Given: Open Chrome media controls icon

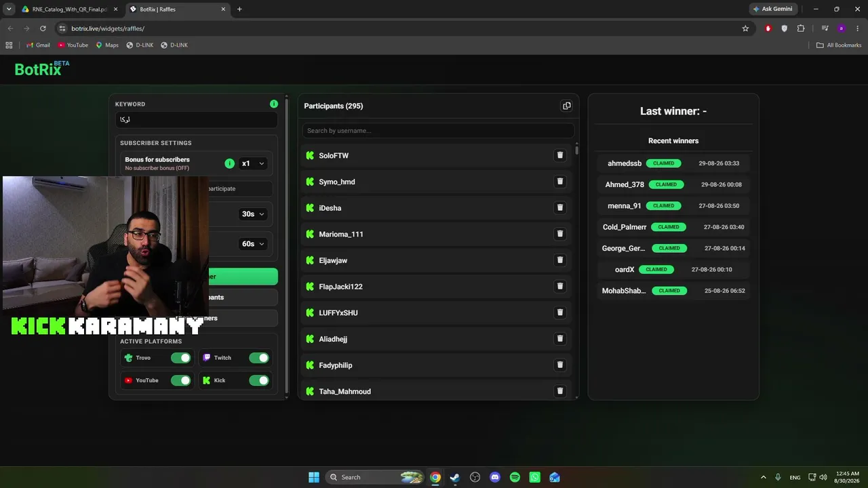Looking at the screenshot, I should pos(825,28).
